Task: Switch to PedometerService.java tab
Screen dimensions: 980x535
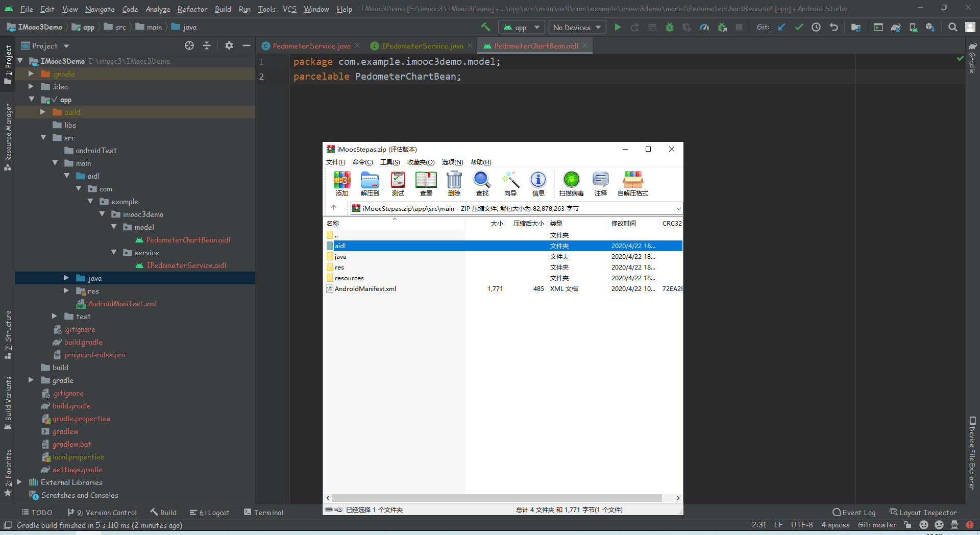Action: (x=311, y=45)
